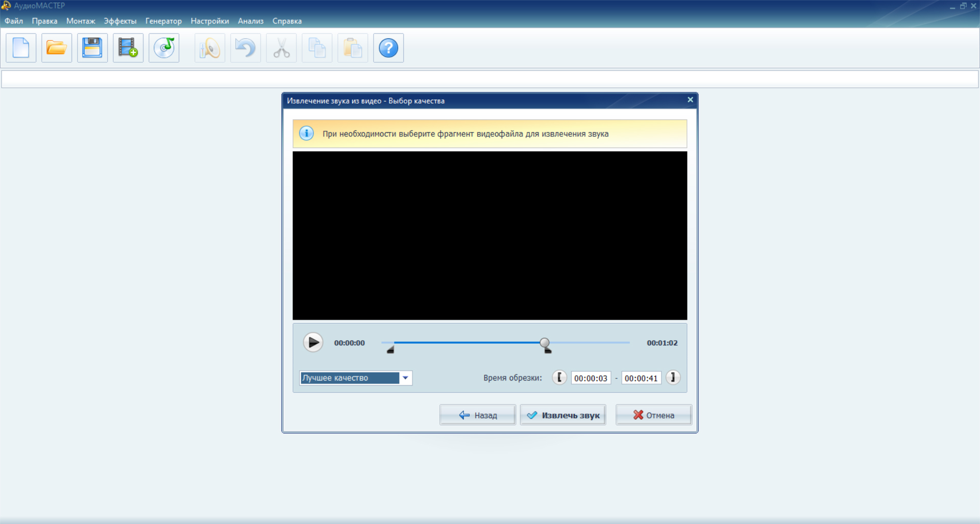The width and height of the screenshot is (980, 524).
Task: Open the Справка menu
Action: 287,21
